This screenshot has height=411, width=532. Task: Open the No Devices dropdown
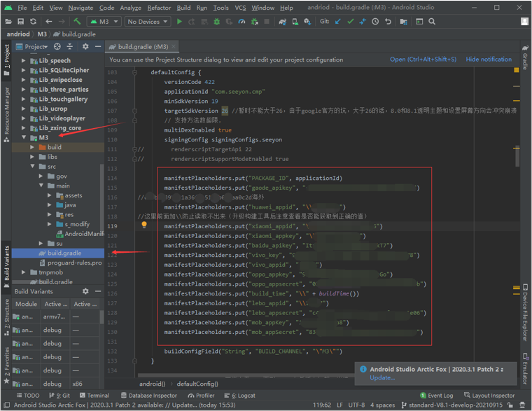[147, 22]
